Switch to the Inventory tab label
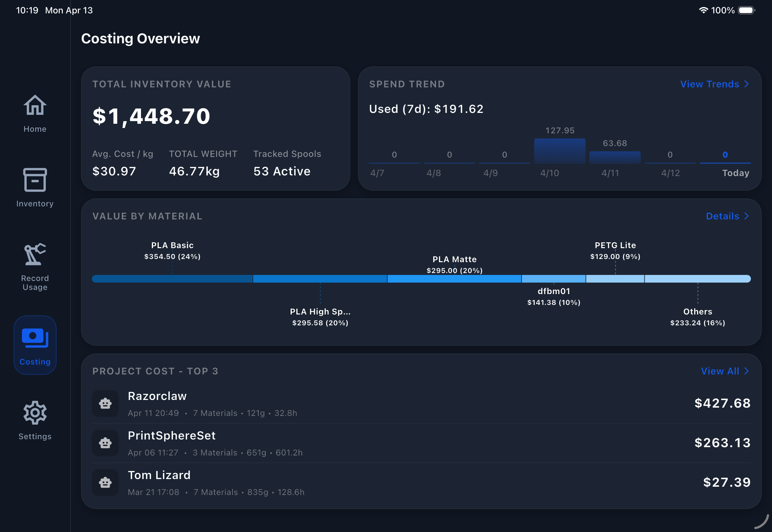Viewport: 772px width, 532px height. [35, 204]
